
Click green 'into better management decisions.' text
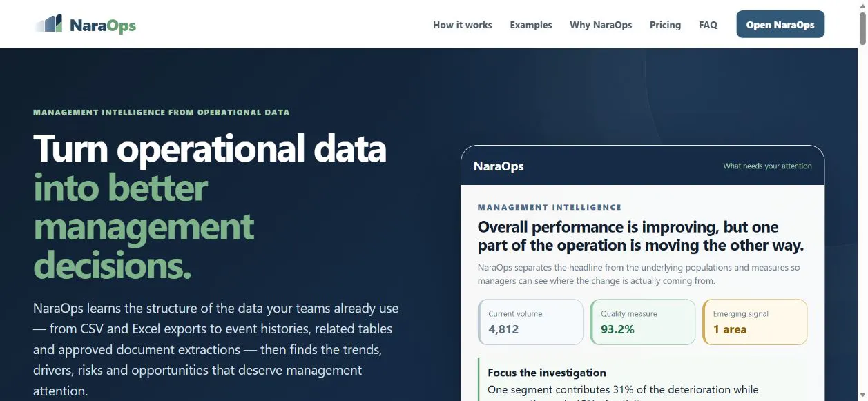pyautogui.click(x=144, y=226)
